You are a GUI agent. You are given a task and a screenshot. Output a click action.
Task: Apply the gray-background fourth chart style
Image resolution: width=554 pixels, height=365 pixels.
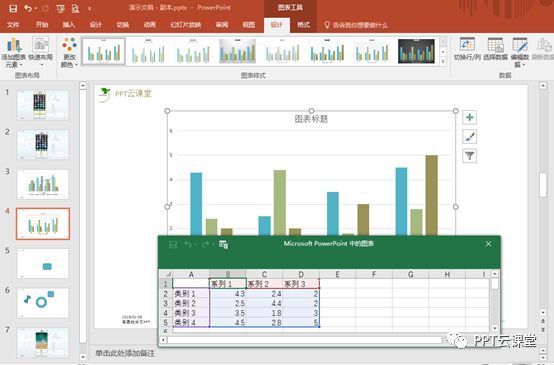pos(237,52)
